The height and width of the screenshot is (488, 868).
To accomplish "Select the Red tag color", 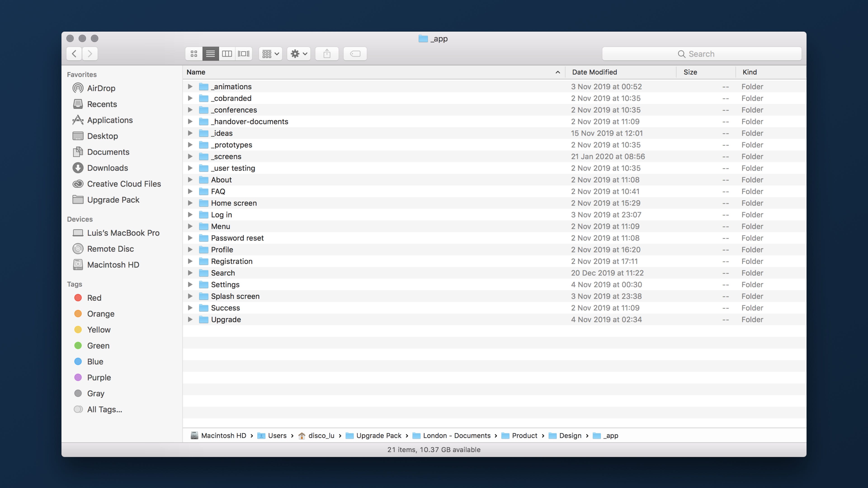I will 94,298.
